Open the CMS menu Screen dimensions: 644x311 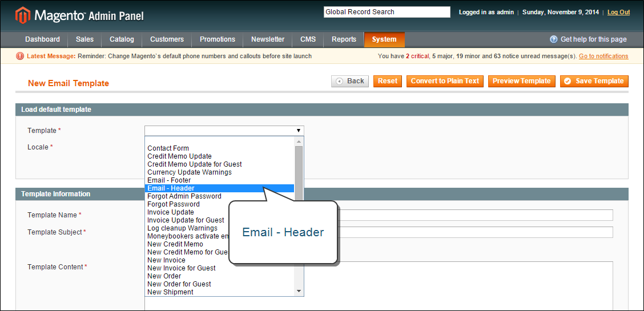click(308, 39)
